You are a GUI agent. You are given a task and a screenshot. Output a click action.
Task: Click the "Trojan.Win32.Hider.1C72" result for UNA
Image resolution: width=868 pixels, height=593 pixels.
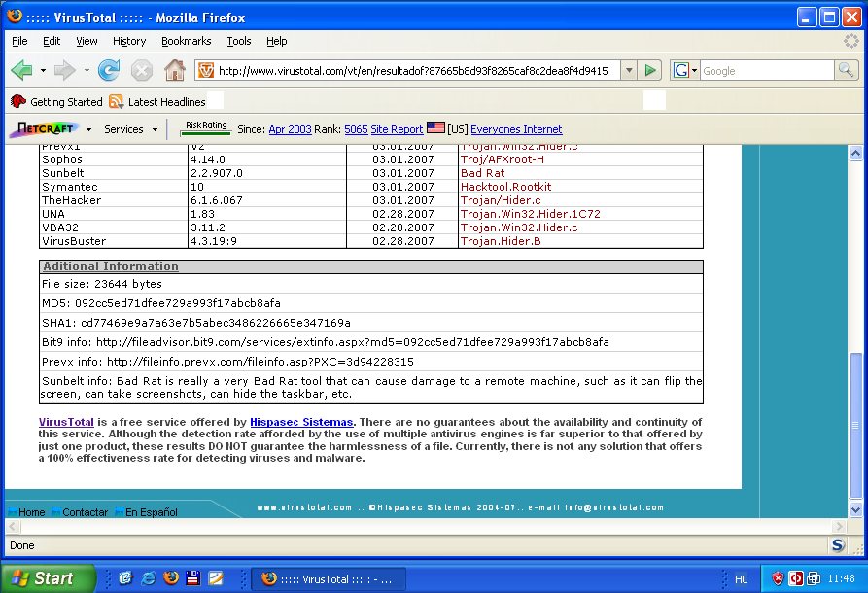(530, 214)
